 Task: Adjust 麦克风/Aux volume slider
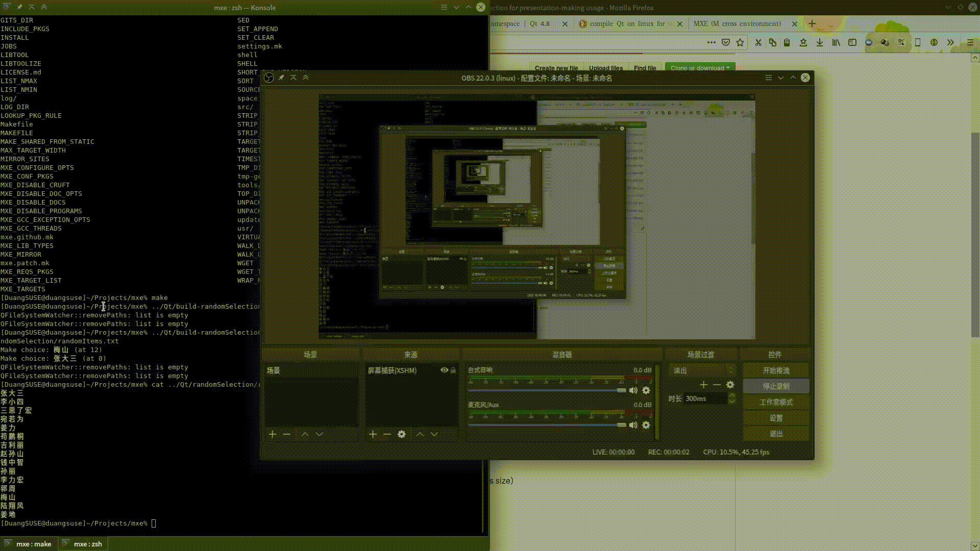pyautogui.click(x=547, y=425)
